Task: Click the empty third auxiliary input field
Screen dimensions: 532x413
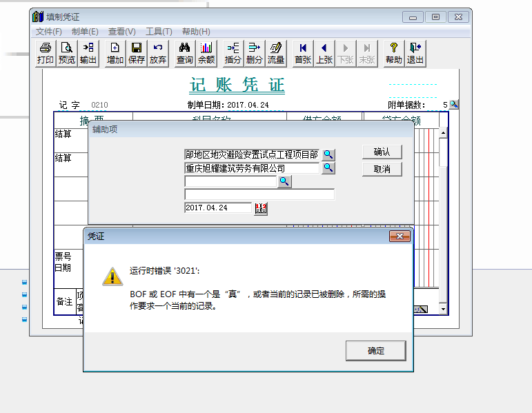Action: click(230, 182)
